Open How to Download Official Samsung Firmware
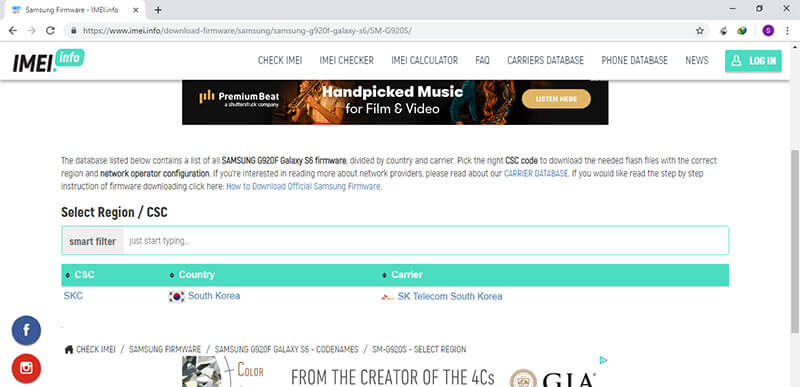Screen dimensions: 800x387 (x=304, y=187)
